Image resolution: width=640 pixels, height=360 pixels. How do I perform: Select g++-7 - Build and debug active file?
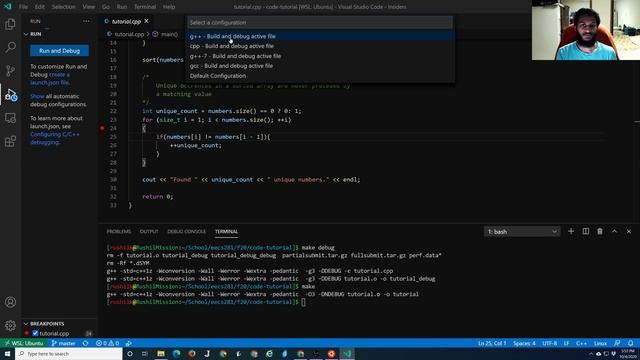(320, 56)
